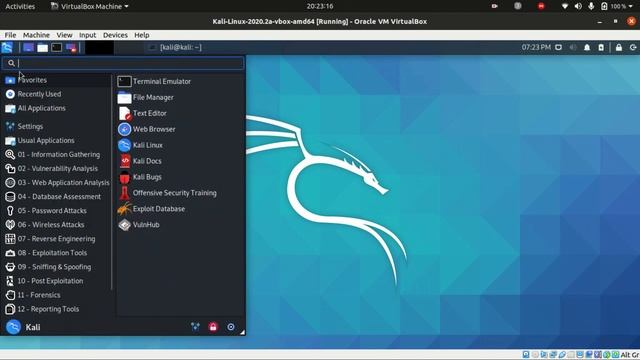The image size is (640, 360).
Task: Open 01 - Information Gathering category
Action: [56, 155]
